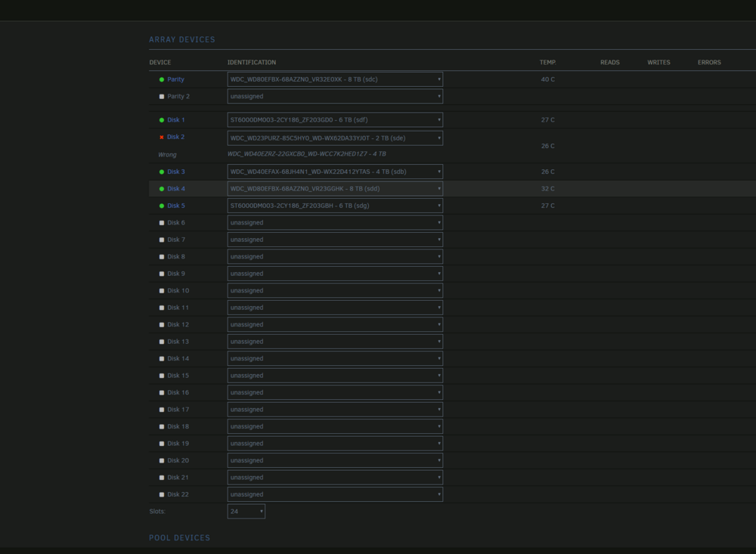
Task: Click the TEMP. column header
Action: click(x=547, y=63)
